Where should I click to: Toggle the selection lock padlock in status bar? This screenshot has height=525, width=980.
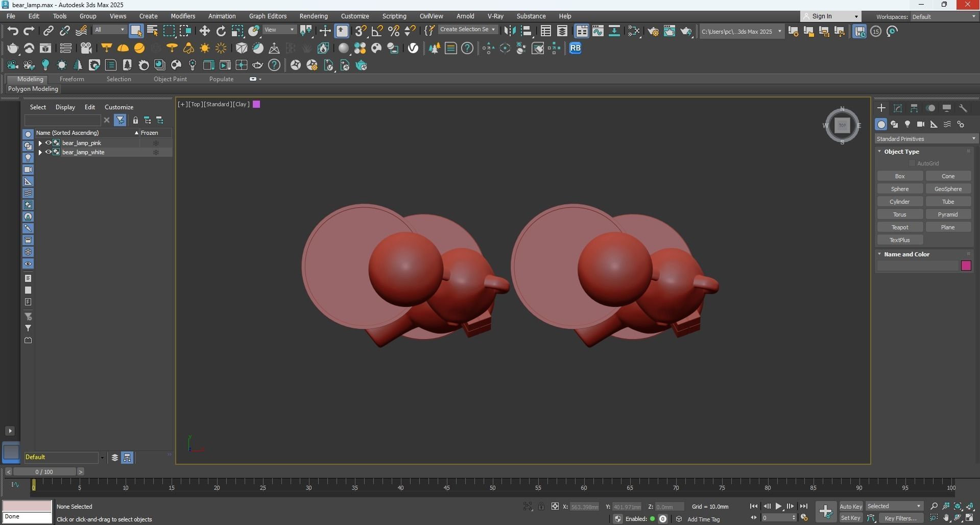(541, 507)
